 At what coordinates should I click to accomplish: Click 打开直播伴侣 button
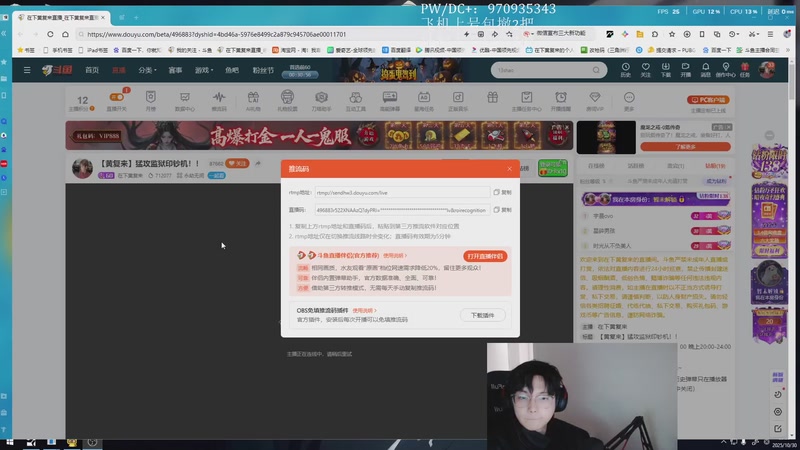(x=485, y=256)
